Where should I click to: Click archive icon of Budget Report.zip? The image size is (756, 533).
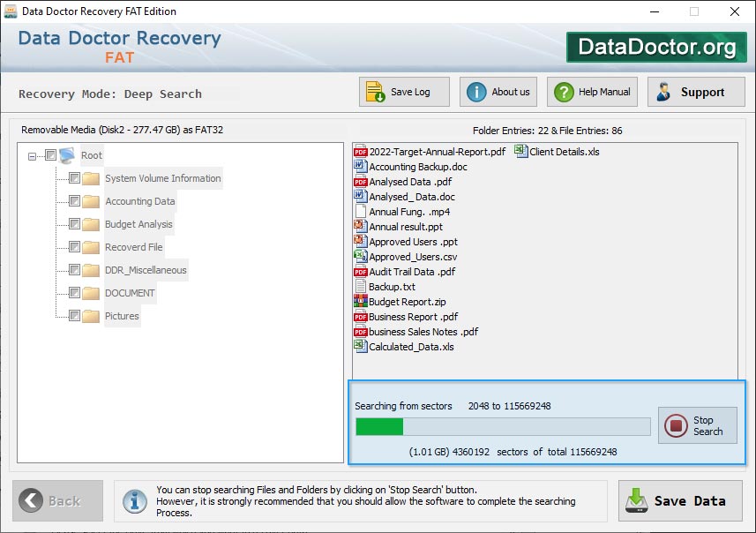361,302
